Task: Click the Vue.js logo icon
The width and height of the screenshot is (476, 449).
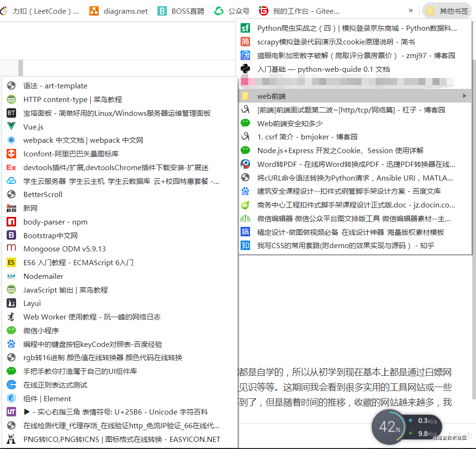Action: 11,126
